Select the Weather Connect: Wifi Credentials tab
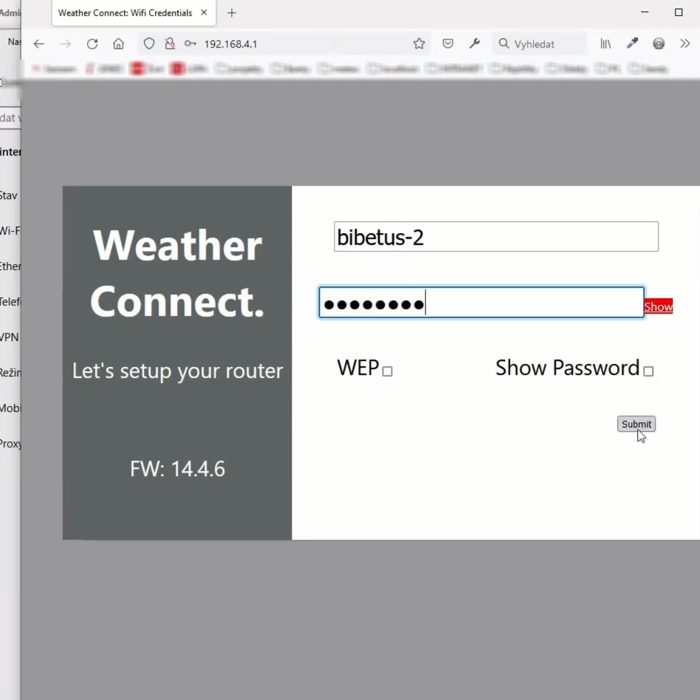This screenshot has height=700, width=700. pyautogui.click(x=124, y=13)
